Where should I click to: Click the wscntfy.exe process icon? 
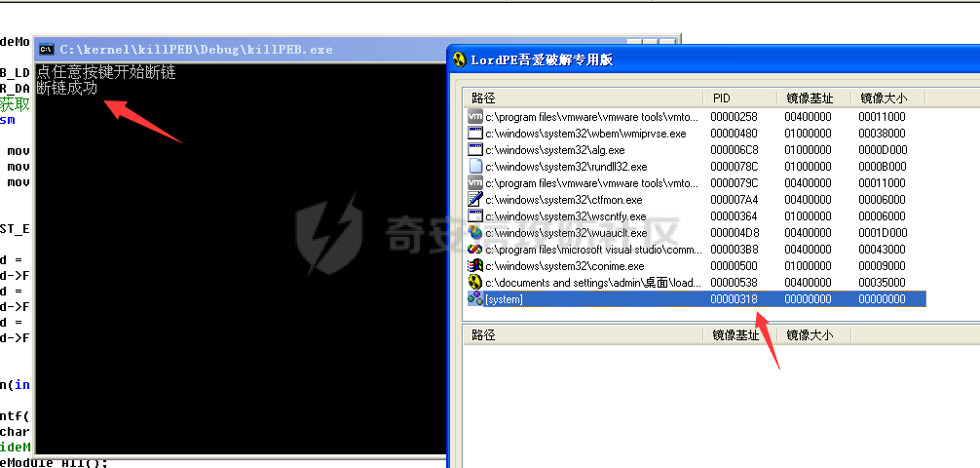coord(475,215)
